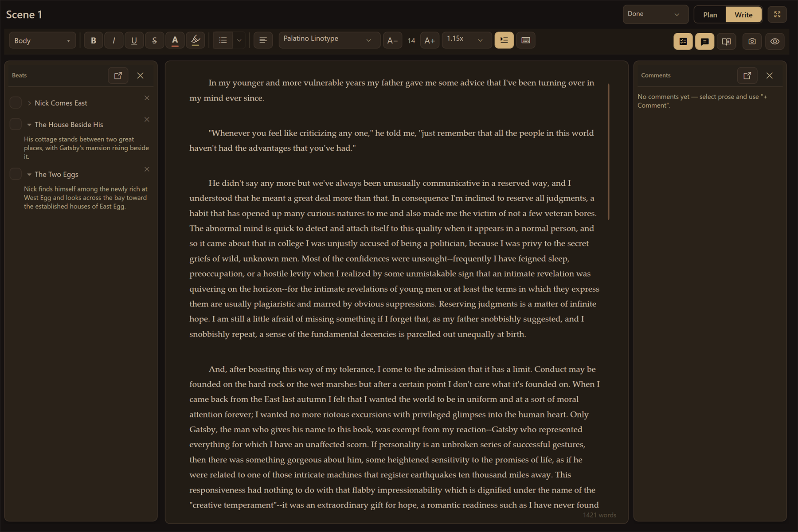Place cursor in "In my younger" paragraph
The image size is (798, 532).
coord(392,90)
